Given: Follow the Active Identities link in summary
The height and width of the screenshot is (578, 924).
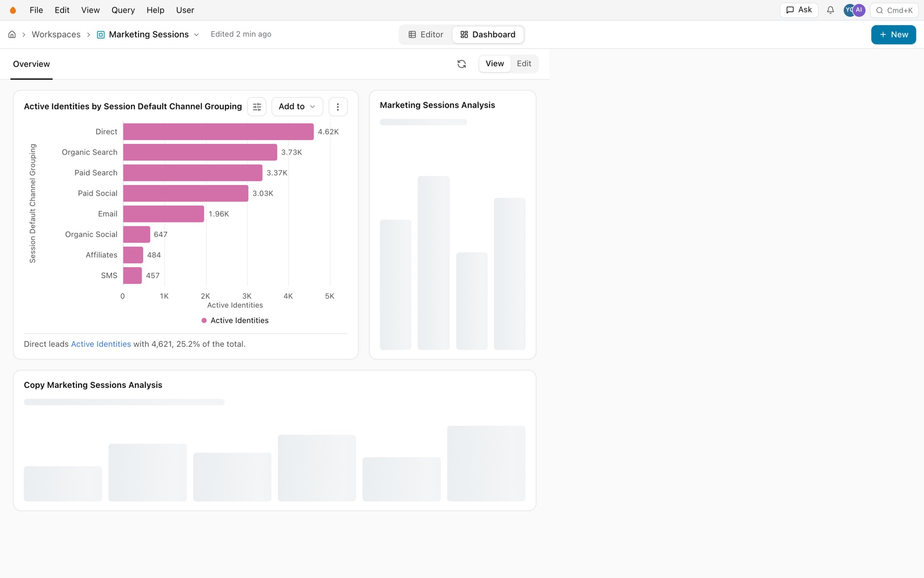Looking at the screenshot, I should (101, 344).
